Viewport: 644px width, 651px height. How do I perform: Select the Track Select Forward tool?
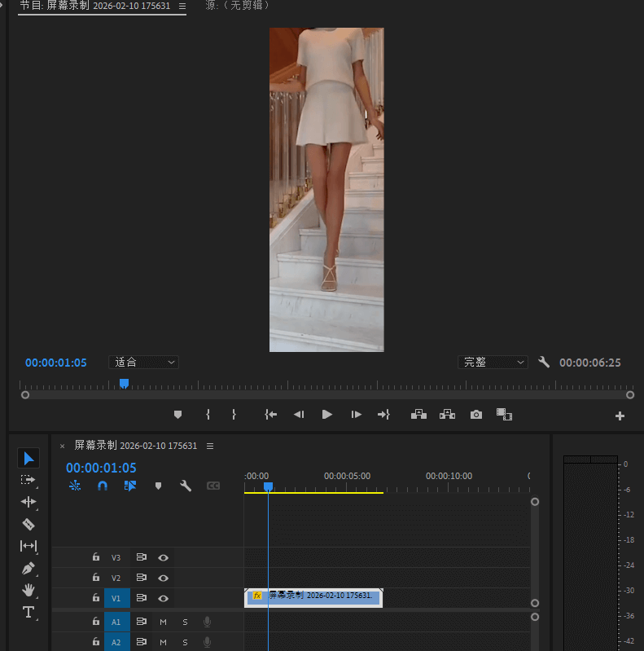click(28, 480)
